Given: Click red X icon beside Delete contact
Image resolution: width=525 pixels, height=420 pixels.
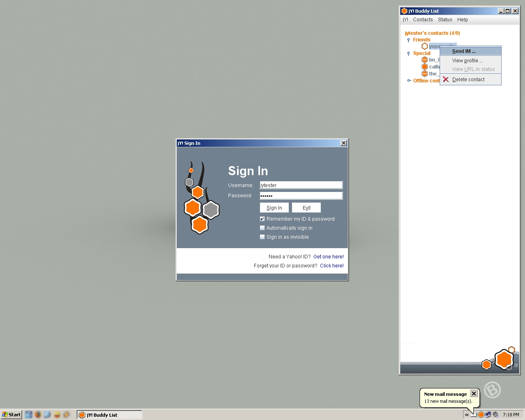Looking at the screenshot, I should tap(446, 80).
